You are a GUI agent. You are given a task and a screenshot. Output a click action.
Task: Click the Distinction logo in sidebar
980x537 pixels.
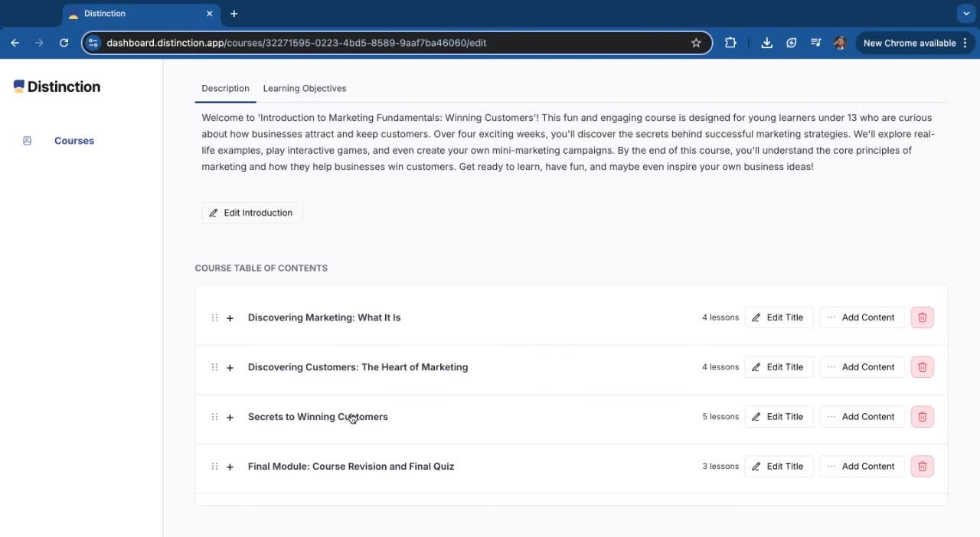coord(57,87)
